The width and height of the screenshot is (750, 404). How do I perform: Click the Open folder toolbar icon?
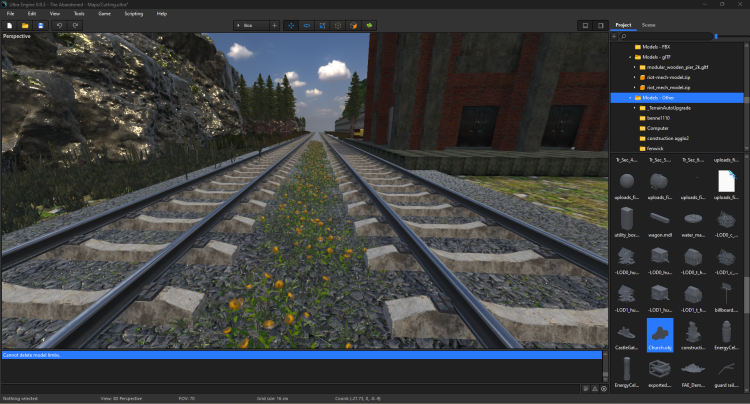[x=25, y=25]
